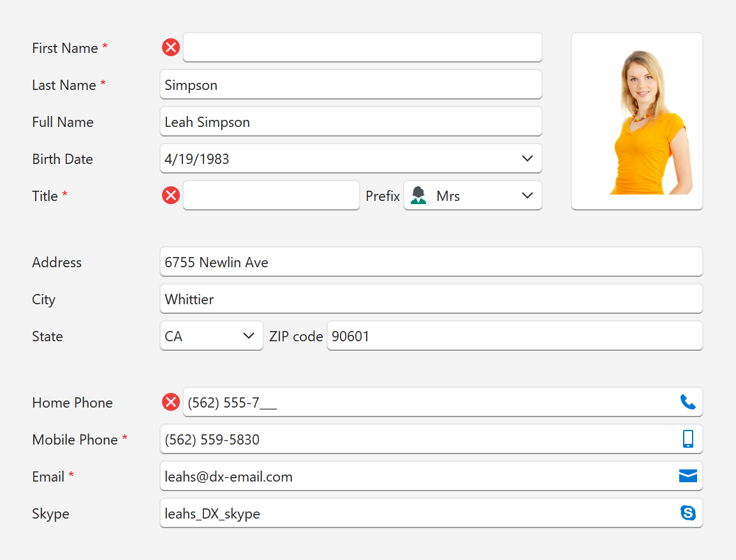Image resolution: width=736 pixels, height=560 pixels.
Task: Open the State dropdown showing CA
Action: pos(249,336)
